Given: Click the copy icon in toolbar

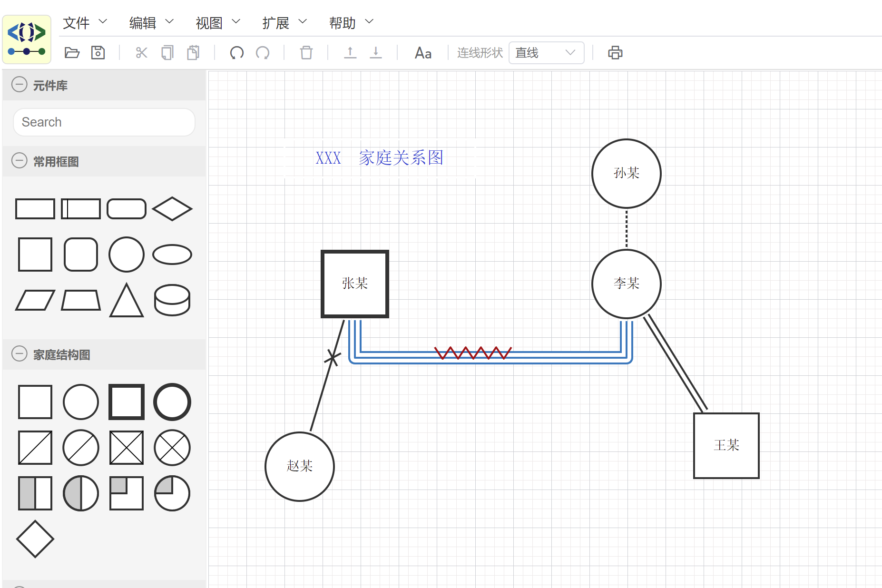Looking at the screenshot, I should (x=167, y=52).
